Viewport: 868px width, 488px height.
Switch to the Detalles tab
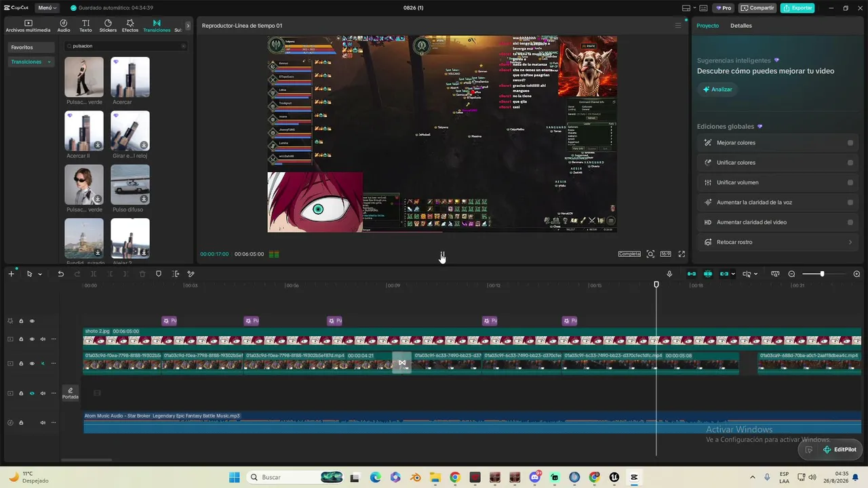coord(741,26)
